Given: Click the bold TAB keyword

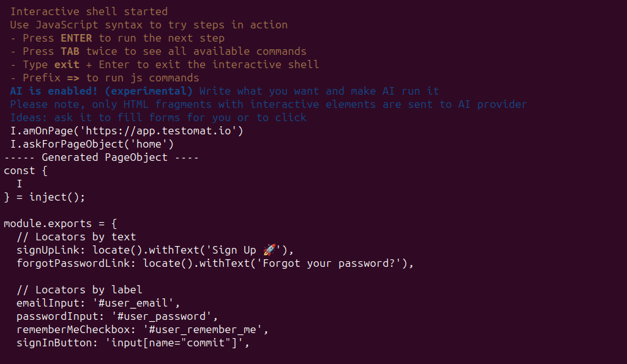Looking at the screenshot, I should [70, 51].
